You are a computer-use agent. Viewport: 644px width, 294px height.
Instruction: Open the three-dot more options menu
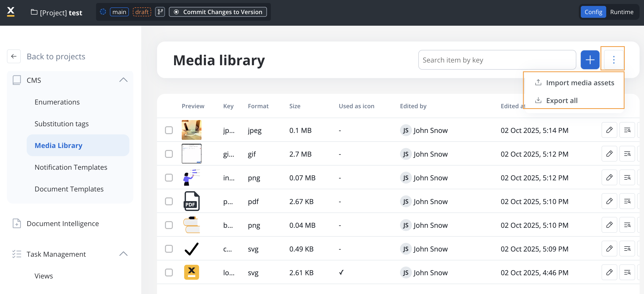[x=613, y=60]
